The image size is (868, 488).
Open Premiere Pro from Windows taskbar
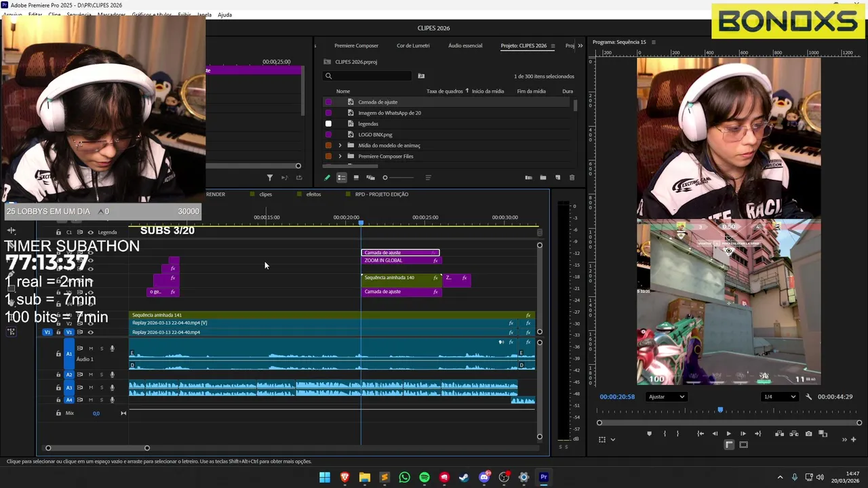(x=543, y=477)
